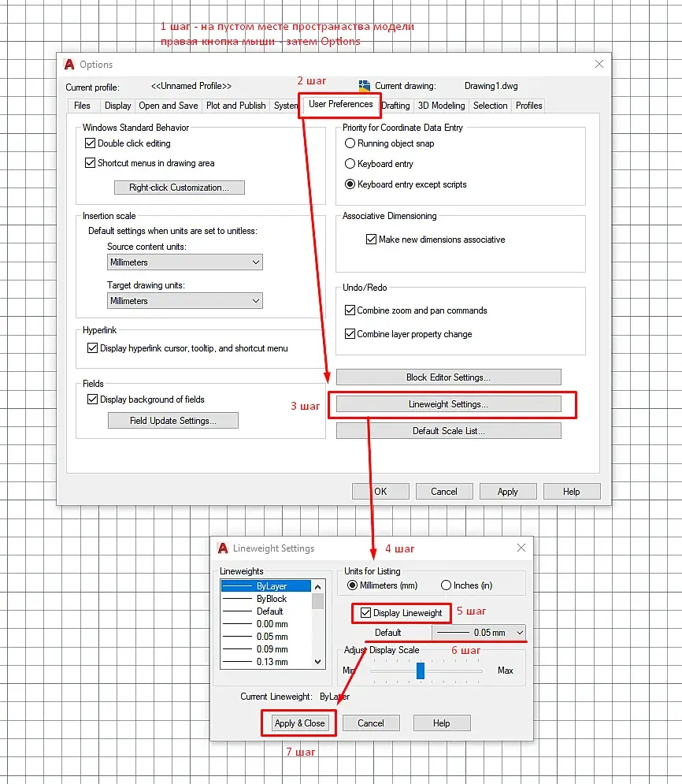Select 0.13 mm lineweight
The width and height of the screenshot is (682, 784).
click(266, 662)
